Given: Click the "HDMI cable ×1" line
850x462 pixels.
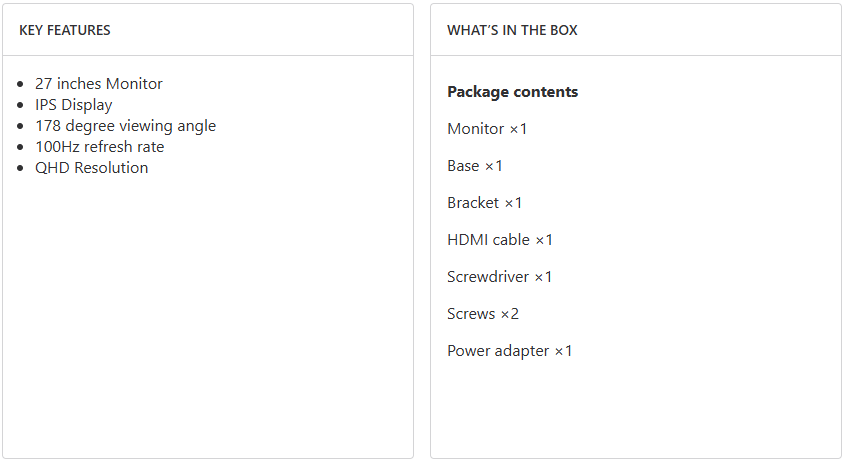Looking at the screenshot, I should (x=500, y=240).
